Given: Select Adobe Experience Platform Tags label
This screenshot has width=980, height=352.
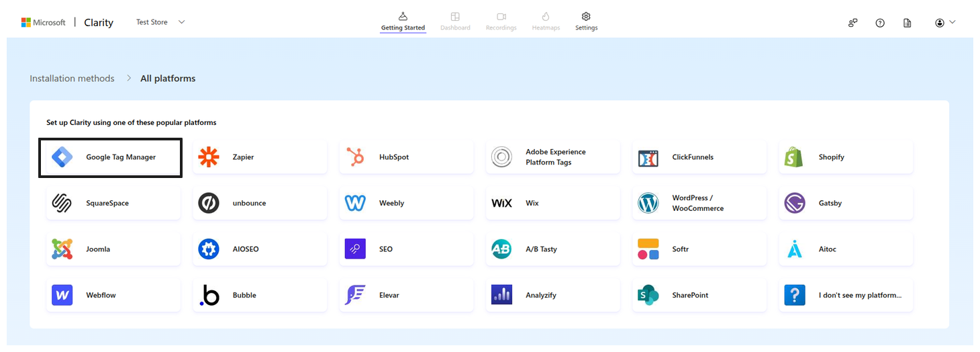Looking at the screenshot, I should [x=556, y=157].
